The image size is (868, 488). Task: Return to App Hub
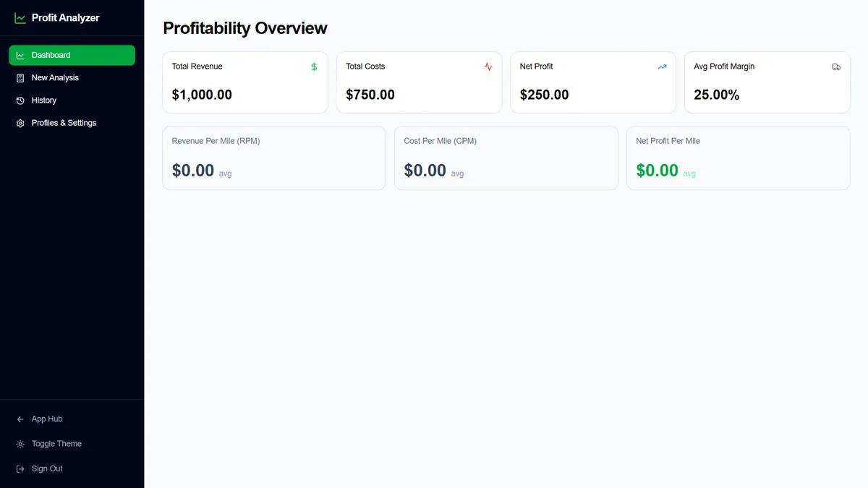click(72, 419)
